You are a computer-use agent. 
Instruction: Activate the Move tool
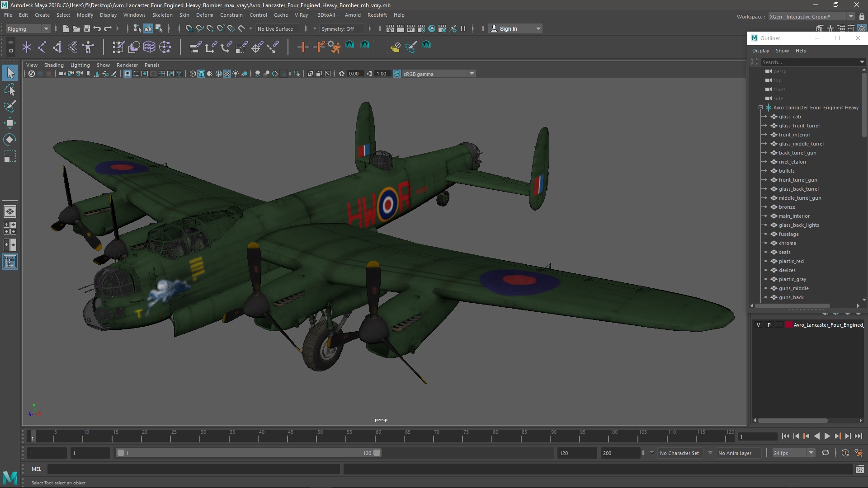point(10,123)
